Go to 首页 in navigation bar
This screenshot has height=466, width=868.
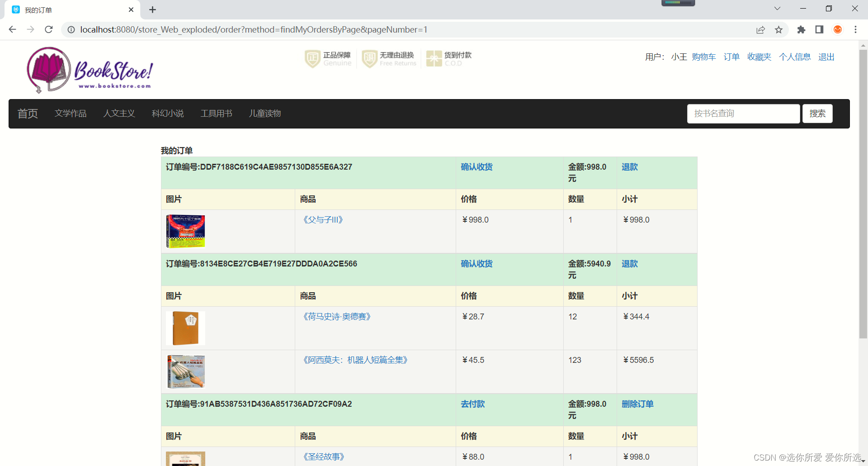coord(28,114)
